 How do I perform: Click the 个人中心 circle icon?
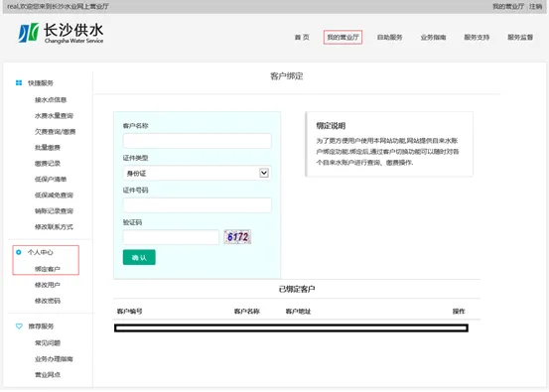tap(19, 252)
